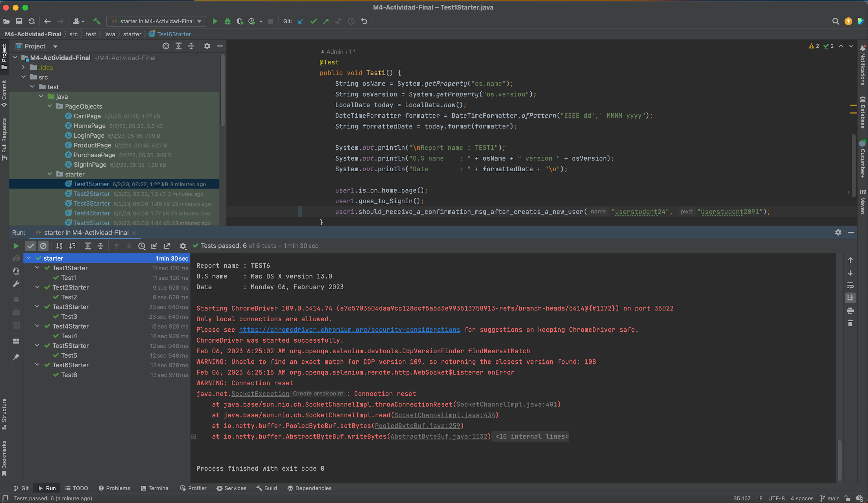Print the test run output
Viewport: 868px width, 503px height.
(851, 311)
